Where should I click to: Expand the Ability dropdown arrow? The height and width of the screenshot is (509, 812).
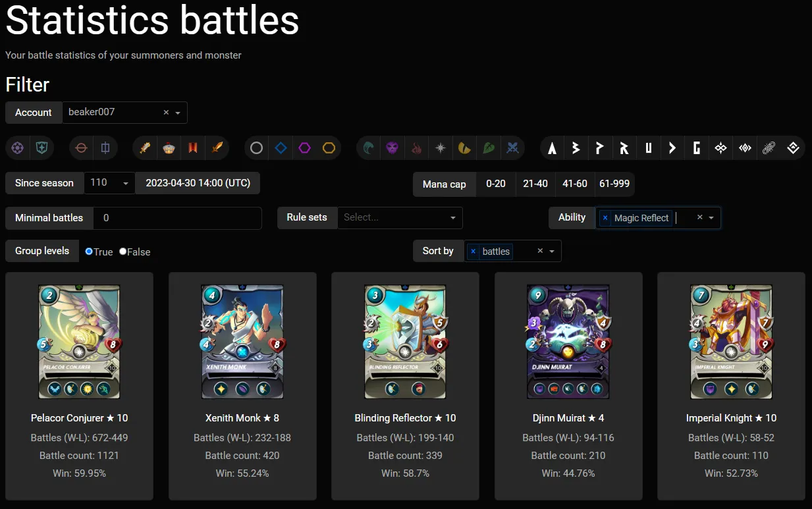[x=711, y=217]
